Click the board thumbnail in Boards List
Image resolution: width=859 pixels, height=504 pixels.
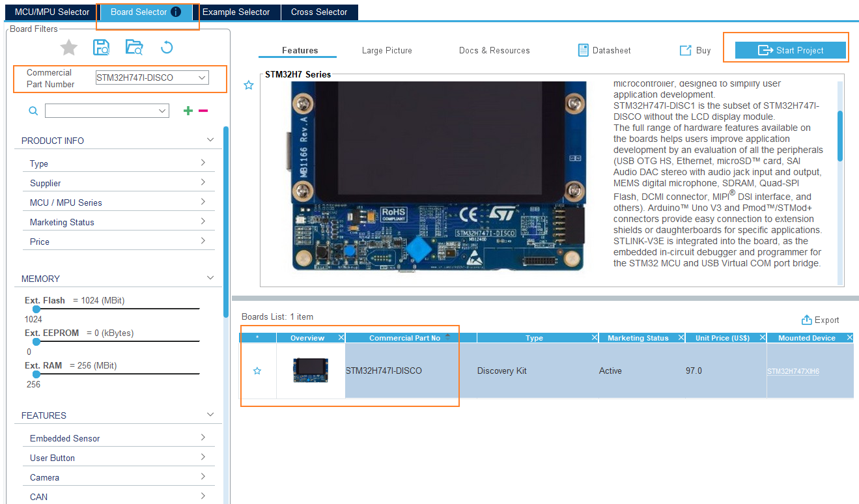pos(310,371)
